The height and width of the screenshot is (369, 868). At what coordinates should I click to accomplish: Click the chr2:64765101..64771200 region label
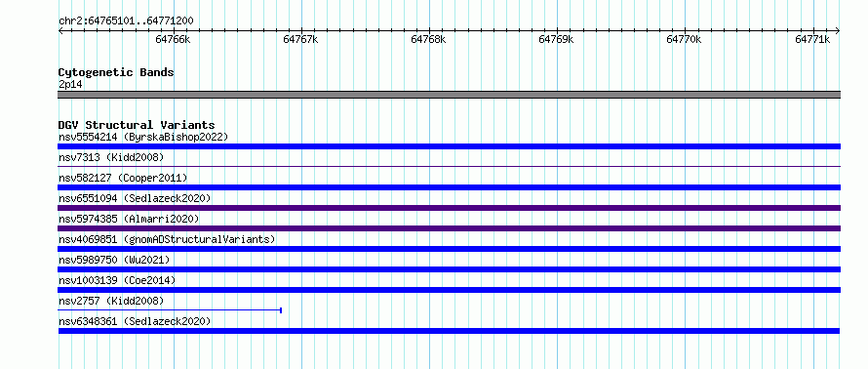tap(126, 21)
